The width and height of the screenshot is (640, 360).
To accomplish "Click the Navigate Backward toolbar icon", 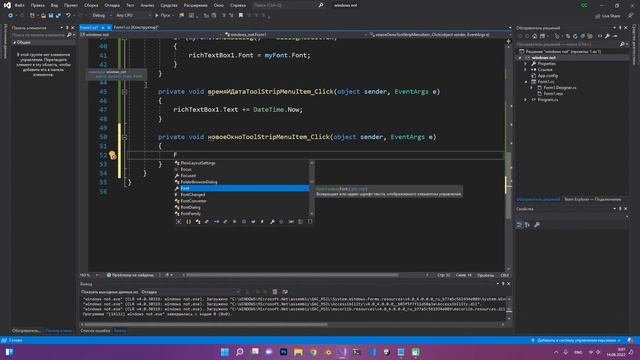I will coord(10,16).
